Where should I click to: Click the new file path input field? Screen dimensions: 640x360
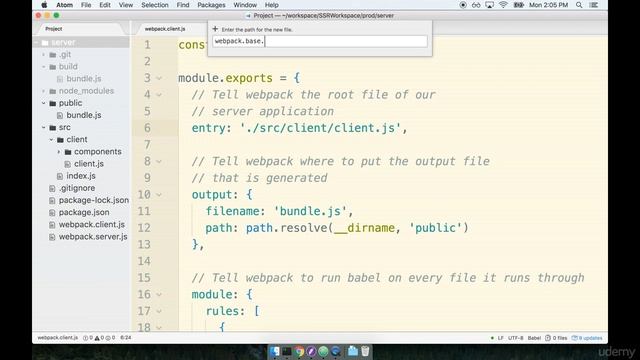[x=320, y=41]
